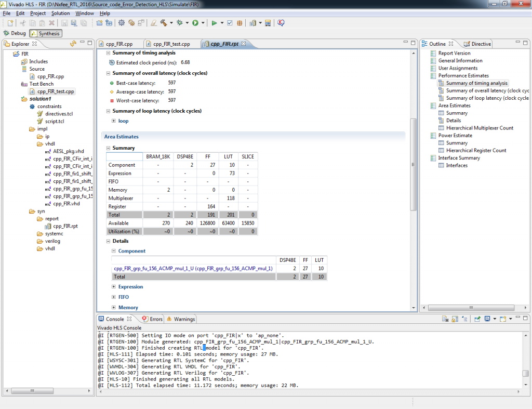Collapse Summary of loop latency section
Screen dimensions: 532x409
(108, 111)
